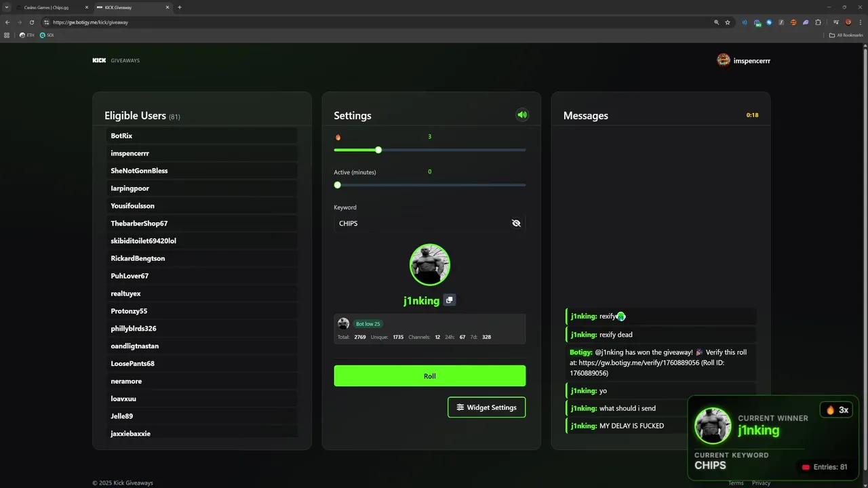Select realtuyex in Eligible Users list
The width and height of the screenshot is (868, 488).
pos(201,293)
